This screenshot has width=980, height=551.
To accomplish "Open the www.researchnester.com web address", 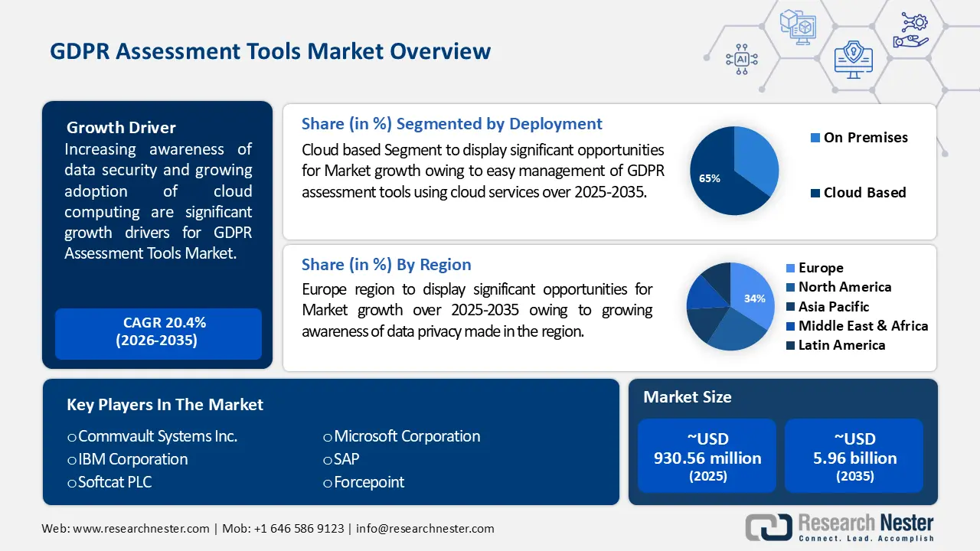I will click(141, 529).
